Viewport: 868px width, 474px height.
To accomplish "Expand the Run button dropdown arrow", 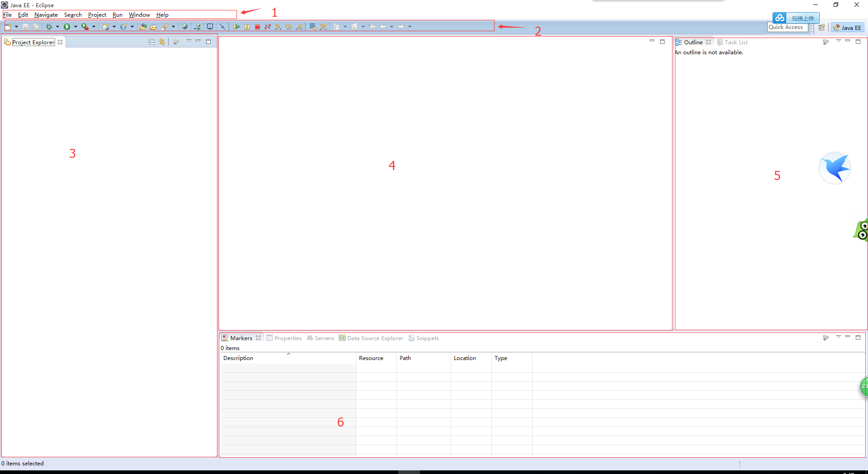I will click(75, 27).
